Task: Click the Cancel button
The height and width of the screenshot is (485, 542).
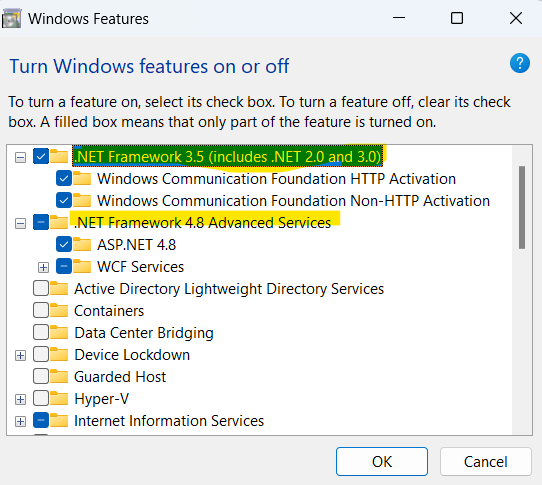Action: pos(485,461)
